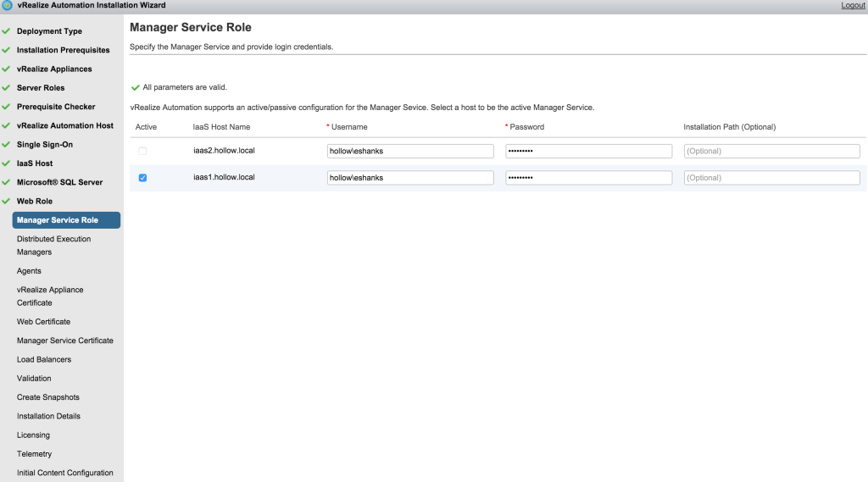Go to the Agents step

[29, 271]
